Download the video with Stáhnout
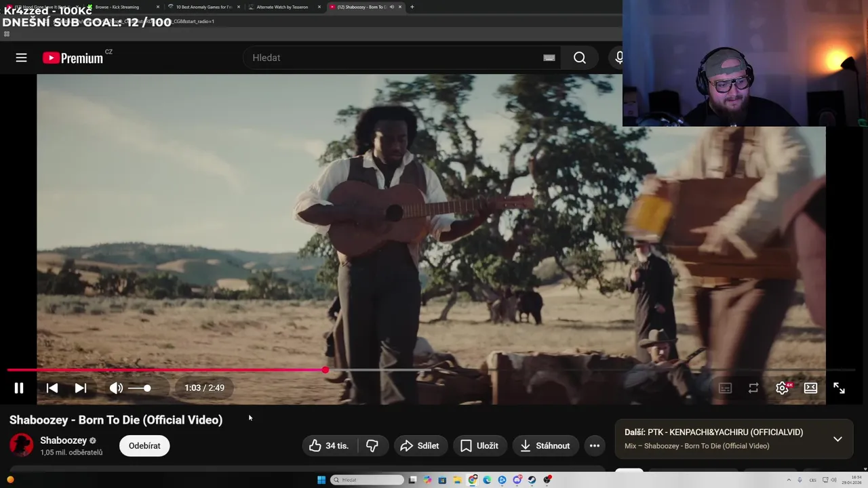Image resolution: width=868 pixels, height=488 pixels. [545, 445]
